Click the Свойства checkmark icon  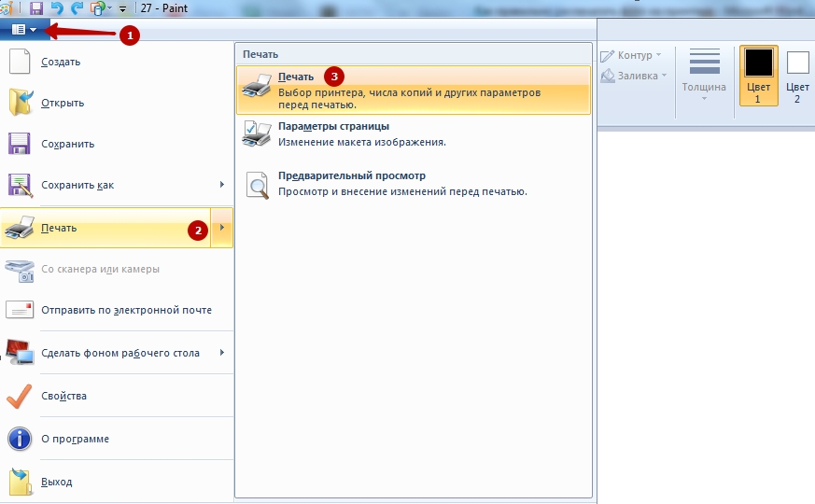pos(20,396)
